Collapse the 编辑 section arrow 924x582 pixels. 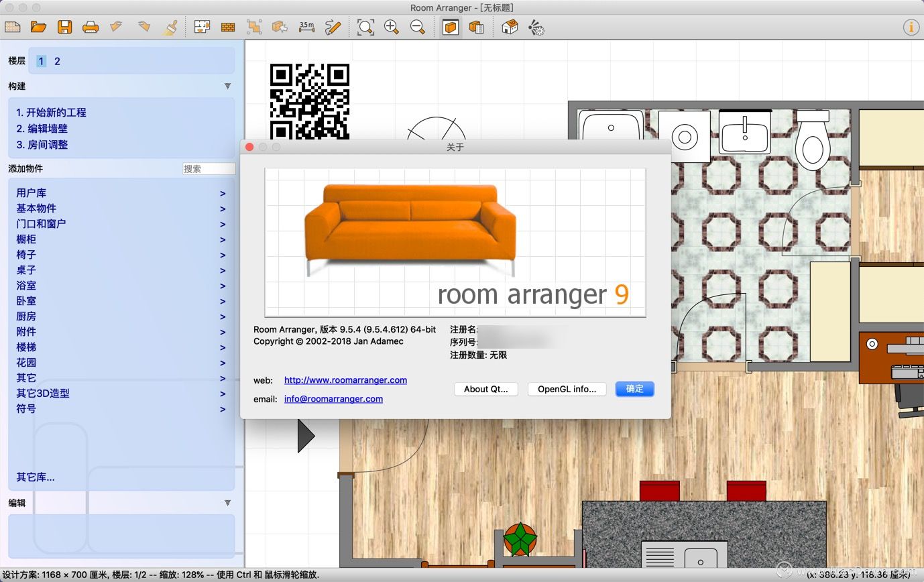[227, 503]
